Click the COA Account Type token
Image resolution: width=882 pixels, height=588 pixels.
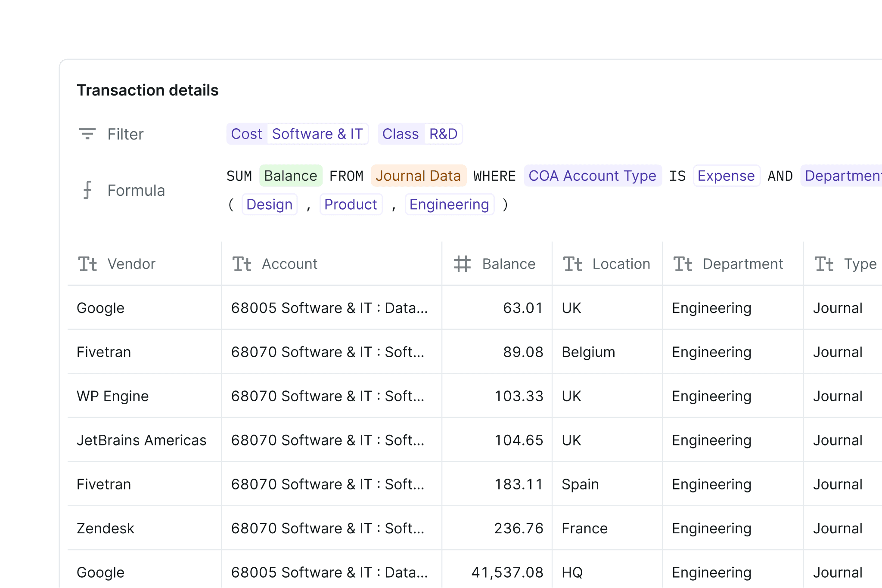point(593,176)
